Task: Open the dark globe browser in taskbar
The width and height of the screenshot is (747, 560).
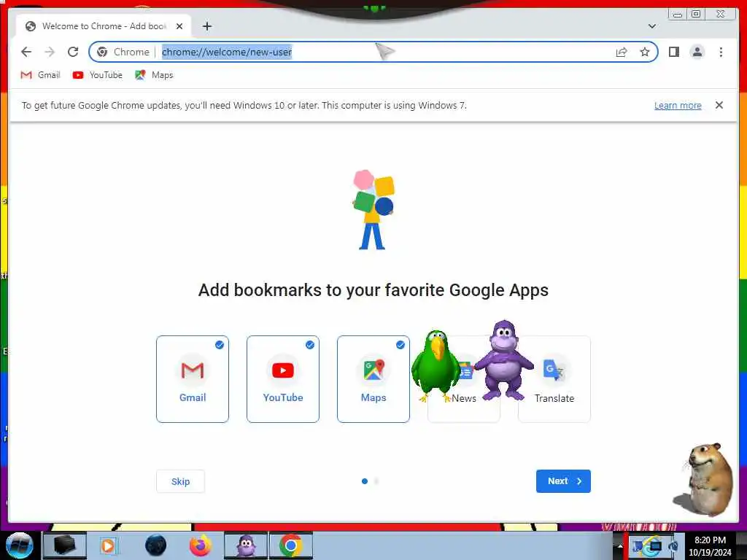Action: [155, 545]
